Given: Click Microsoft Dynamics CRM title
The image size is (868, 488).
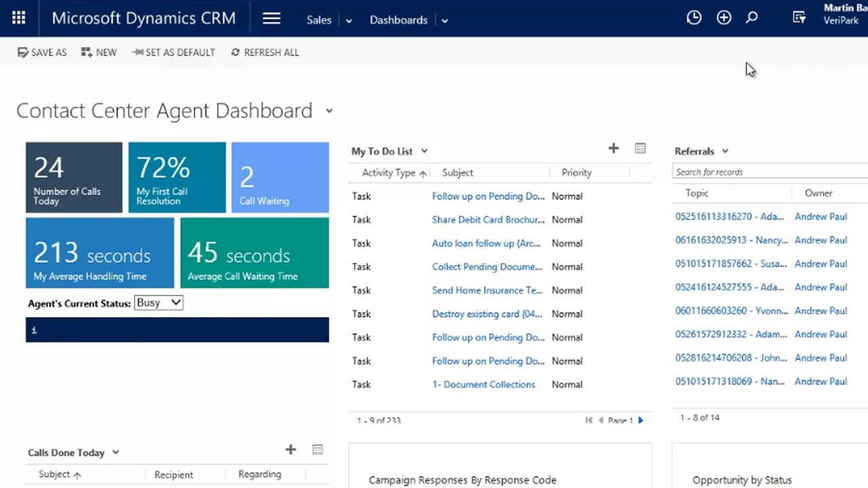Looking at the screenshot, I should pyautogui.click(x=144, y=18).
